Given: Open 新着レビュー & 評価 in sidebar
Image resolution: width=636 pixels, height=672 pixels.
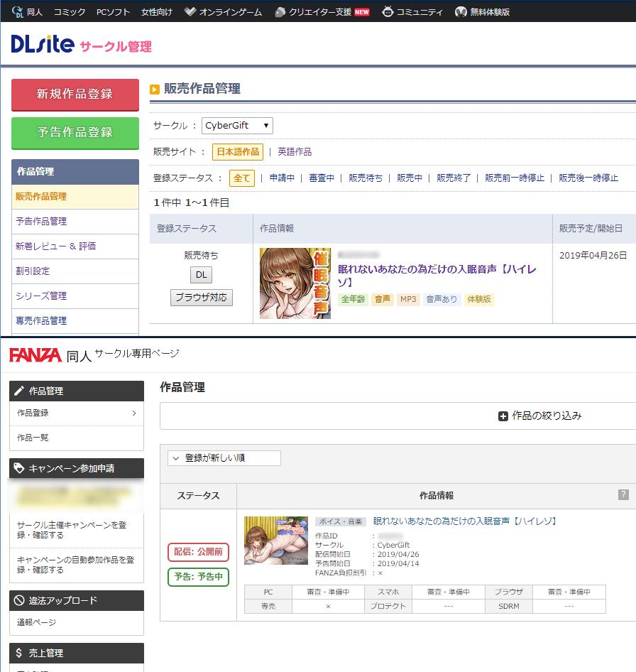Looking at the screenshot, I should point(75,246).
